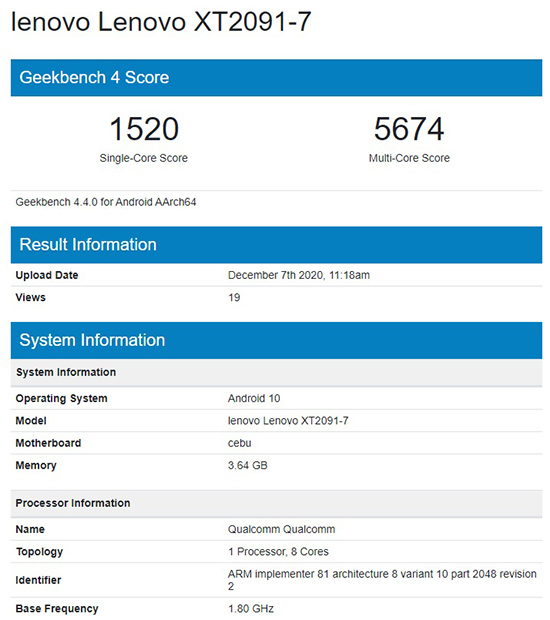Click the Processor Information subheader row
Image resolution: width=550 pixels, height=620 pixels.
pyautogui.click(x=276, y=503)
